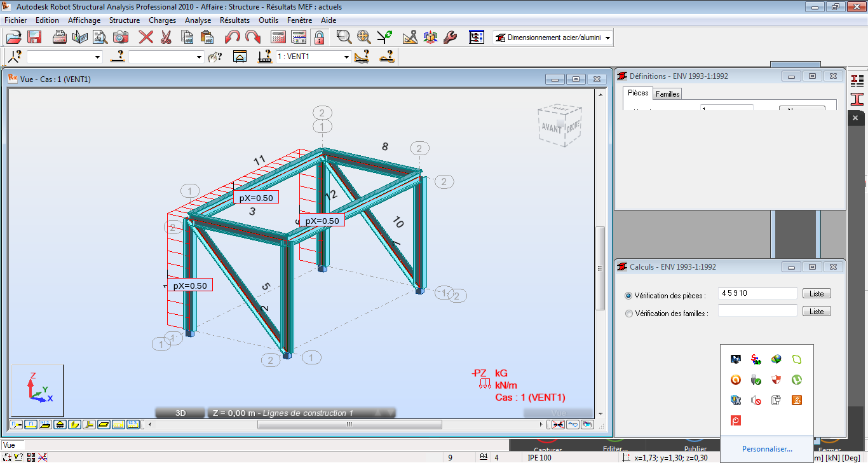Open 'Z = 0,00 m - Lignes de construction 1' selector

[x=302, y=413]
